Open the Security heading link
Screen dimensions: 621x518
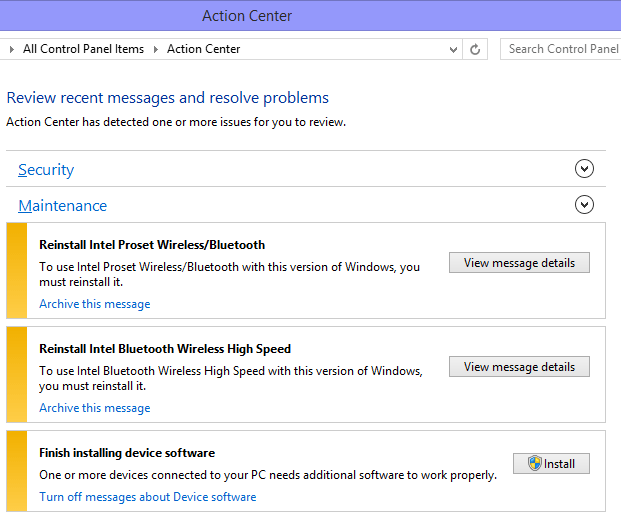pyautogui.click(x=46, y=170)
